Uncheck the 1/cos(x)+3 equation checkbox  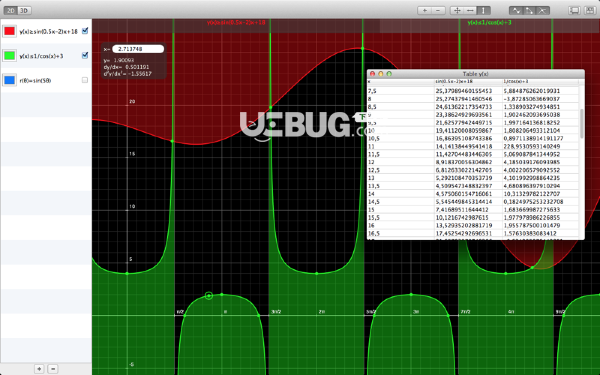[85, 55]
